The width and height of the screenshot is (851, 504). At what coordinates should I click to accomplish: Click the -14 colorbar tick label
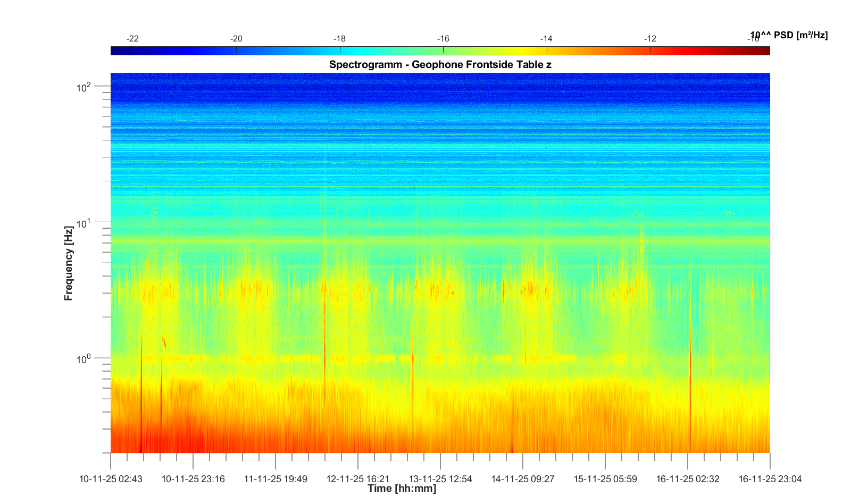[x=546, y=39]
